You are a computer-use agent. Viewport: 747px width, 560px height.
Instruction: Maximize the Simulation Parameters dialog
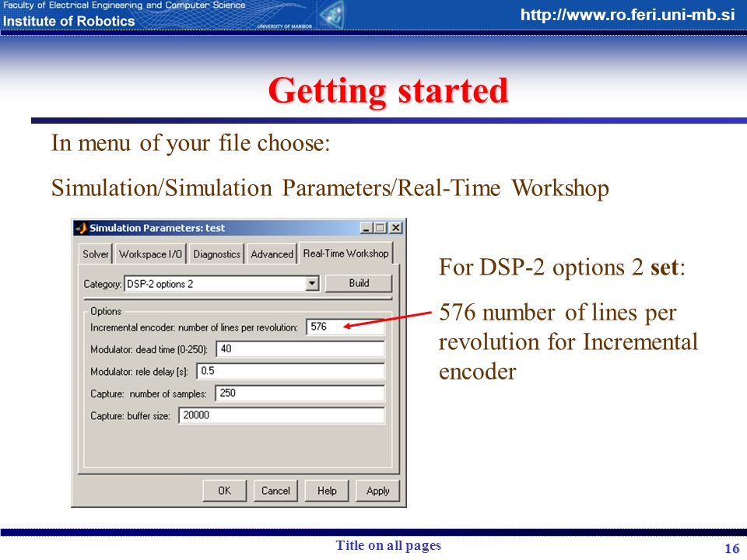381,228
